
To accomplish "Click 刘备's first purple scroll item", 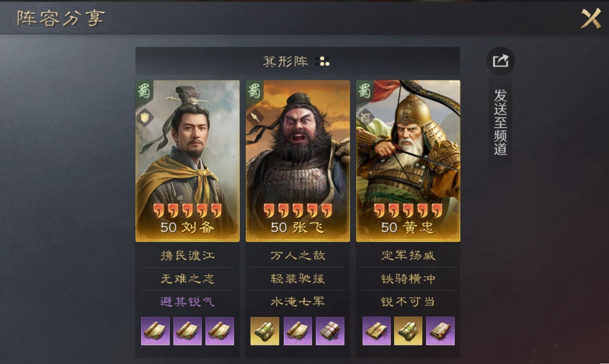I will [x=155, y=331].
